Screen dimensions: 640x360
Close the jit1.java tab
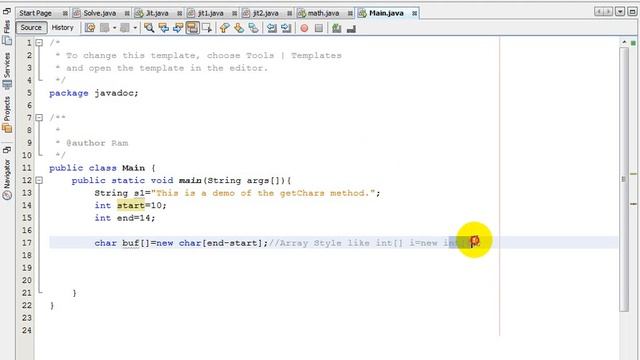(234, 13)
